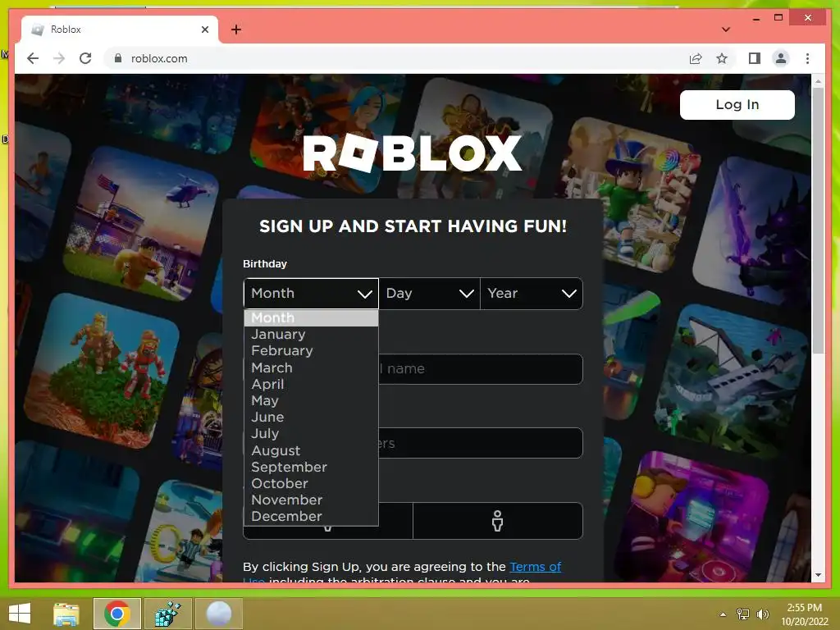Click the scrollbar down arrow
This screenshot has width=840, height=630.
[x=818, y=575]
